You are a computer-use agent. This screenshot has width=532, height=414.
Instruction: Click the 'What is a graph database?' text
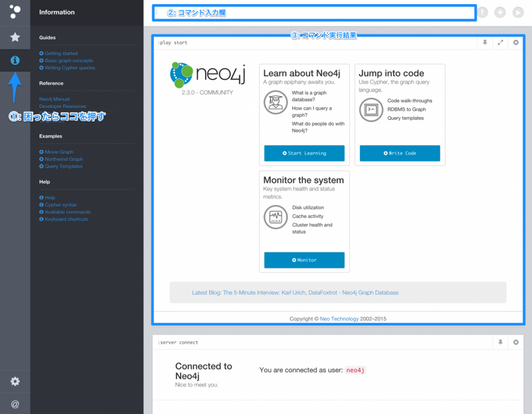tap(309, 96)
